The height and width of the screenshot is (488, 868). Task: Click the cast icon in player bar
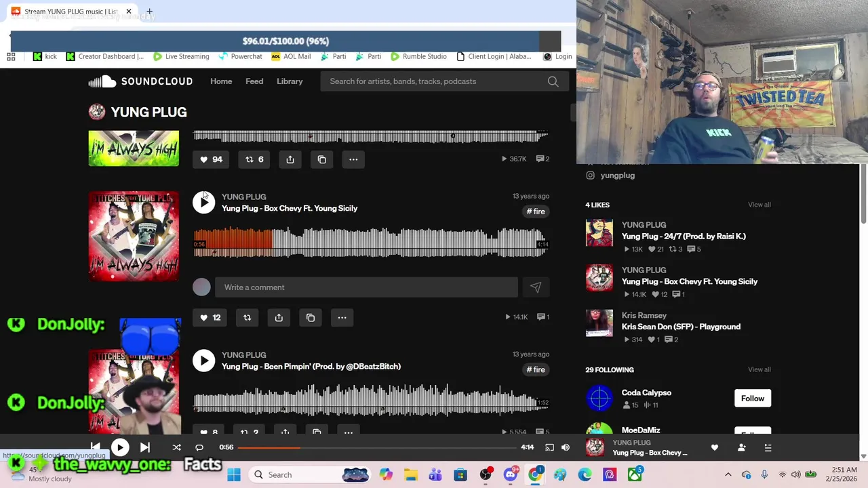click(549, 447)
